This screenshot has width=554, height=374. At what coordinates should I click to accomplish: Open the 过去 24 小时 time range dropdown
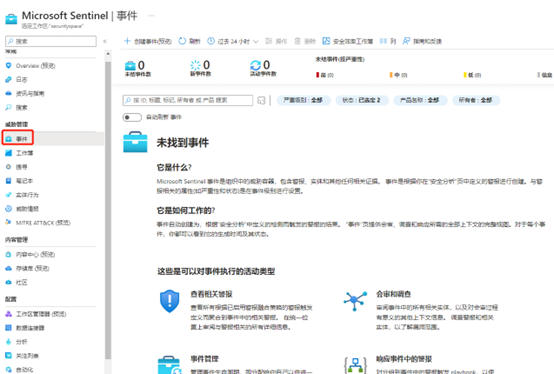[233, 41]
